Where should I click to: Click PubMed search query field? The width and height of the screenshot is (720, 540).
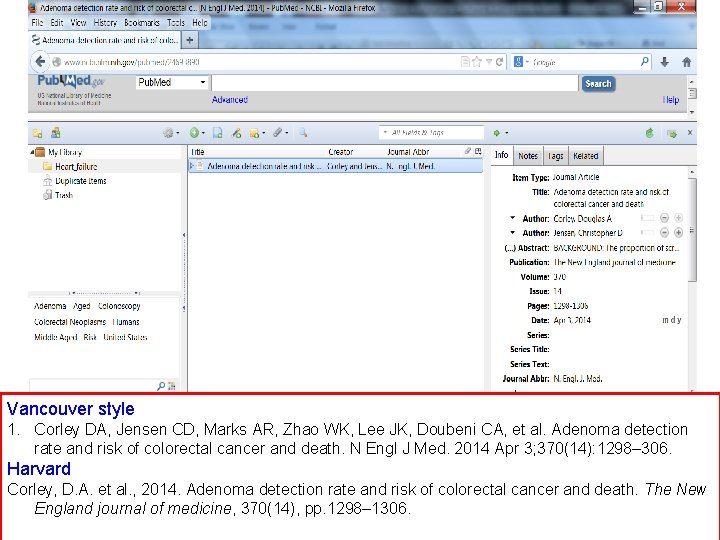394,83
